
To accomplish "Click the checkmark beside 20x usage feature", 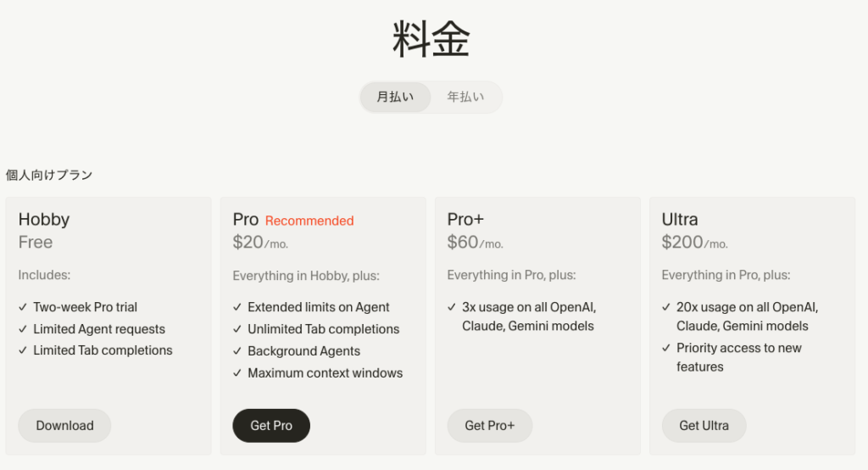I will 666,307.
